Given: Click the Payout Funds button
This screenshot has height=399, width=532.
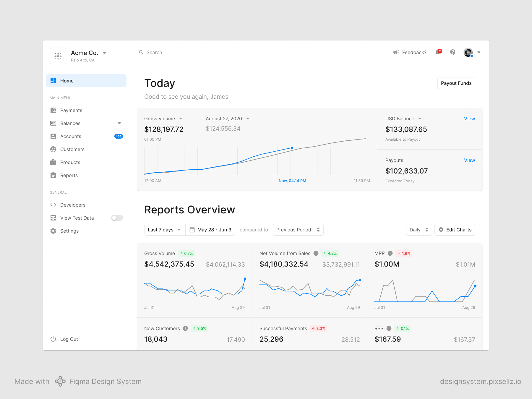Looking at the screenshot, I should (456, 83).
